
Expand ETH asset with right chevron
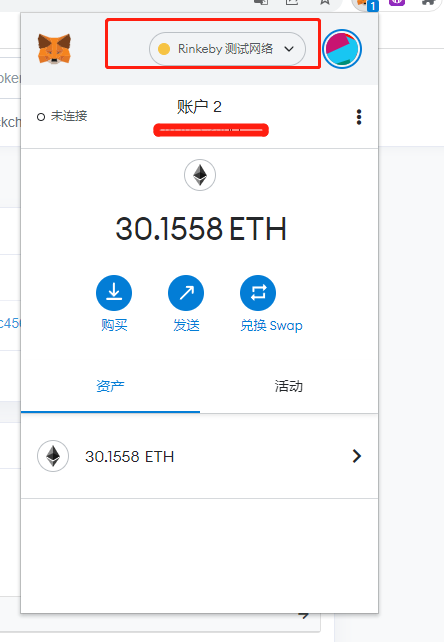pos(357,456)
